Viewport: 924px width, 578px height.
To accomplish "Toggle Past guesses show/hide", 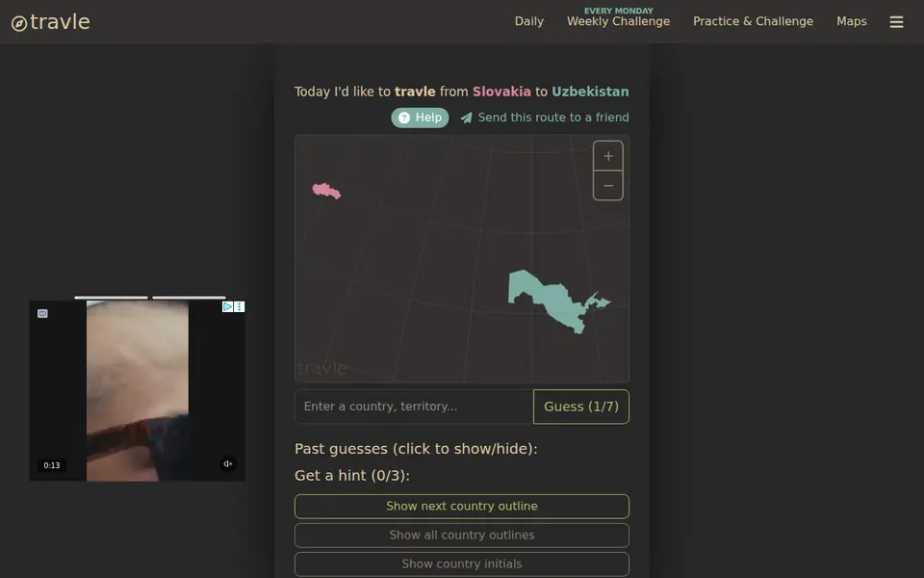I will [416, 449].
